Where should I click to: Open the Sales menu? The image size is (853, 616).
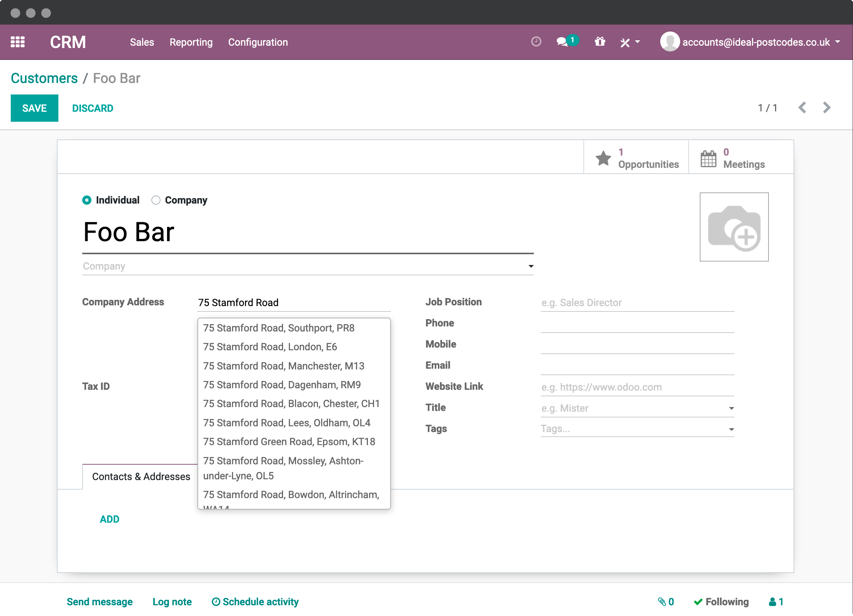point(142,42)
